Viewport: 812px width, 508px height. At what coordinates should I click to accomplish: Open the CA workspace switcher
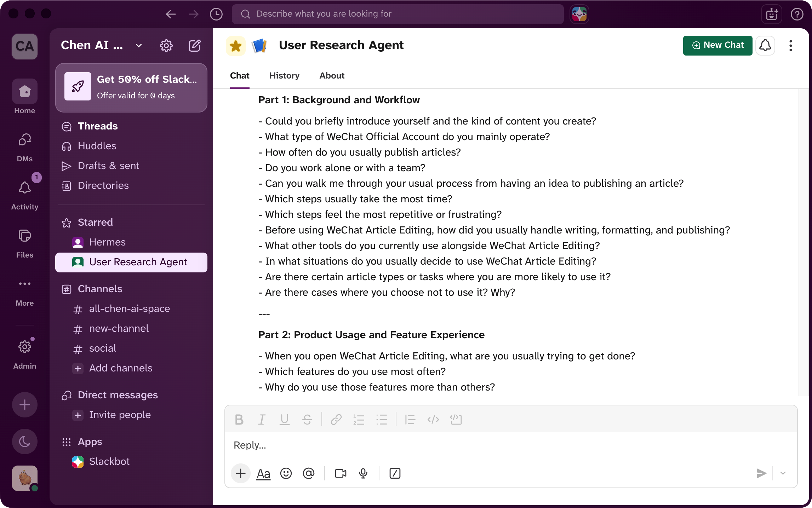[25, 46]
